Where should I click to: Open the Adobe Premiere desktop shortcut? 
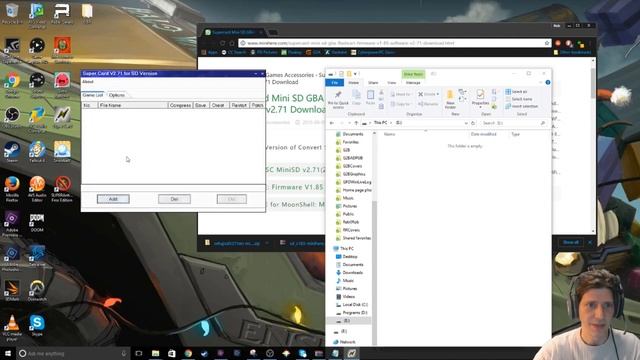12,224
